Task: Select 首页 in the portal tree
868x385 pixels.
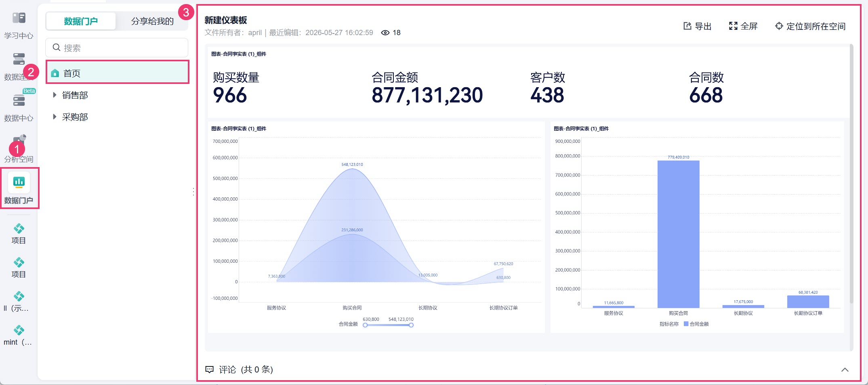Action: 118,73
